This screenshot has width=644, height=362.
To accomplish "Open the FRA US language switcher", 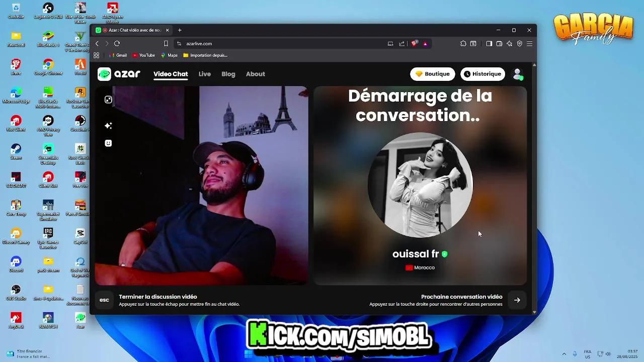I will [588, 354].
